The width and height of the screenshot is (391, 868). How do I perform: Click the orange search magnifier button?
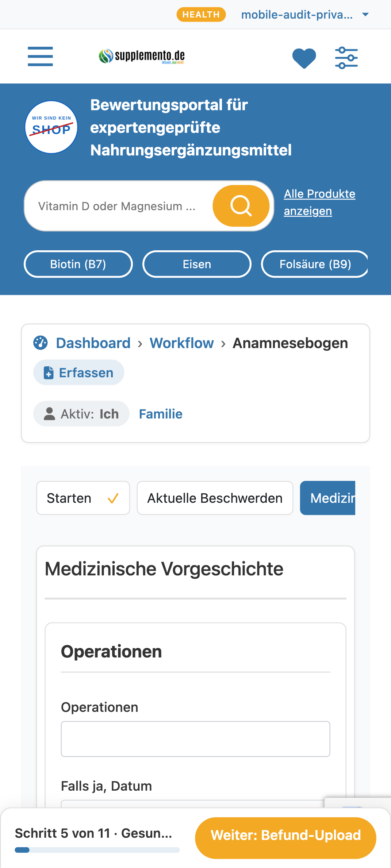tap(241, 206)
